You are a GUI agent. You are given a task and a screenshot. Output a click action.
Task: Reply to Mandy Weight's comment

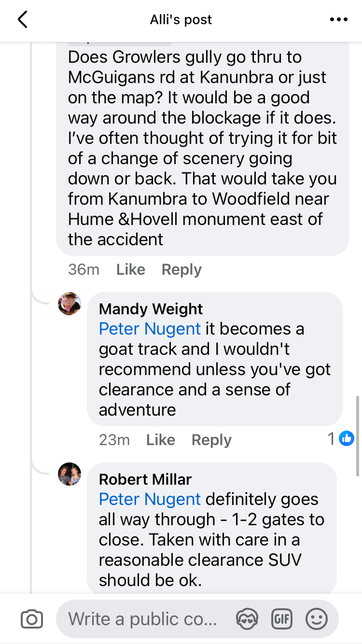point(211,440)
